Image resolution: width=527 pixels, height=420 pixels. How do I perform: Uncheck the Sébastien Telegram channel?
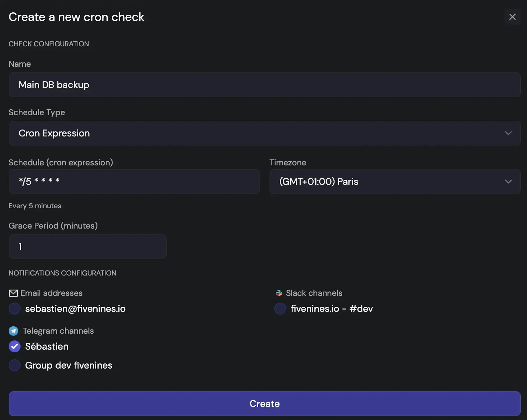(15, 346)
